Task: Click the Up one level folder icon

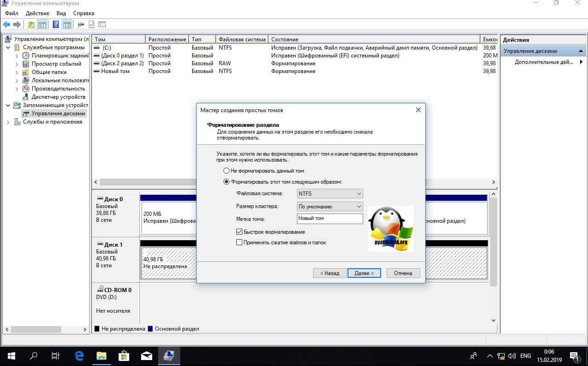Action: pyautogui.click(x=31, y=24)
